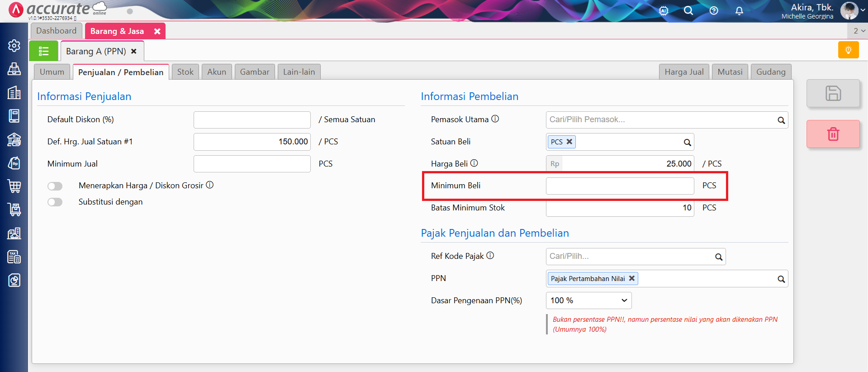Click the yellow lightbulb tips icon
The height and width of the screenshot is (372, 868).
[848, 50]
